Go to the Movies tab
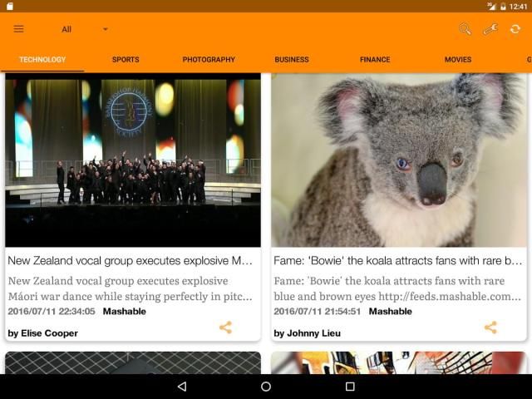Viewport: 532px width, 399px height. tap(458, 60)
